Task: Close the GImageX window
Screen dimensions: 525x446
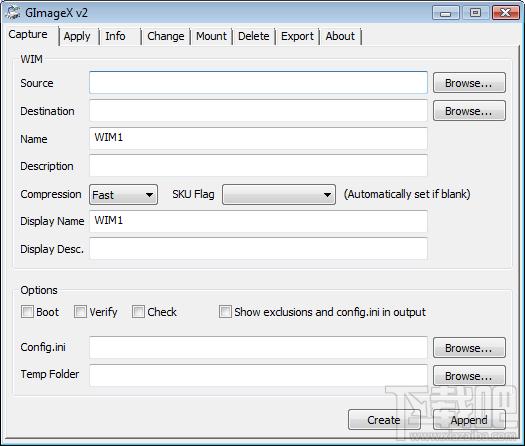Action: [506, 13]
